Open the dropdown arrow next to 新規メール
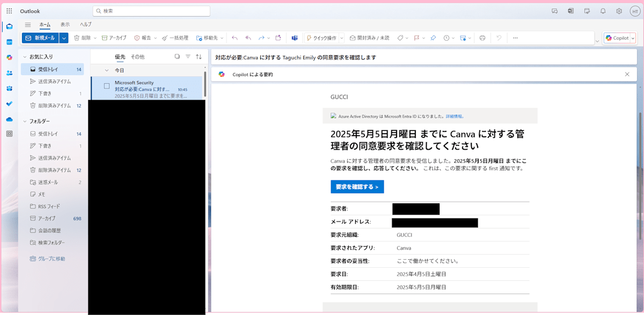644x315 pixels. [x=64, y=38]
